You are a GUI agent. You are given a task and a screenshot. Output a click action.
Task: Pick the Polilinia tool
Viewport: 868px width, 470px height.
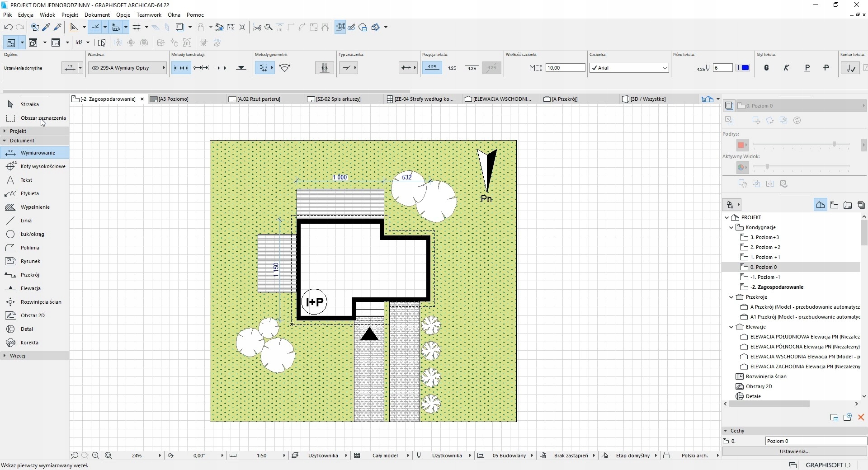(30, 248)
